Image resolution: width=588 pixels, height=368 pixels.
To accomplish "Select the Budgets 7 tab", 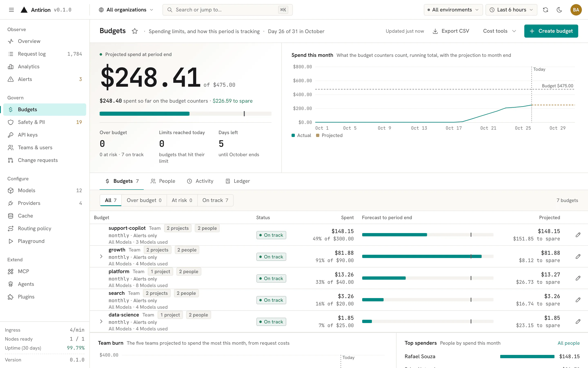I will 122,181.
